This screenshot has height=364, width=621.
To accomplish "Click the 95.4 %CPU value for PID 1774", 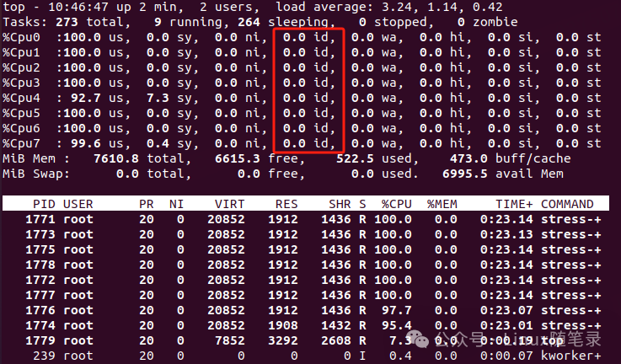I will click(398, 325).
